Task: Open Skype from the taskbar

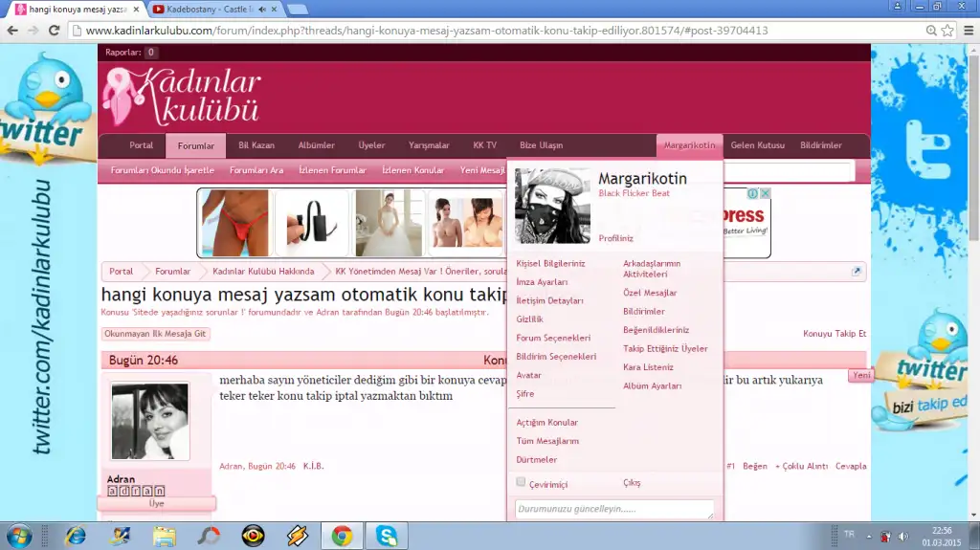Action: point(387,537)
